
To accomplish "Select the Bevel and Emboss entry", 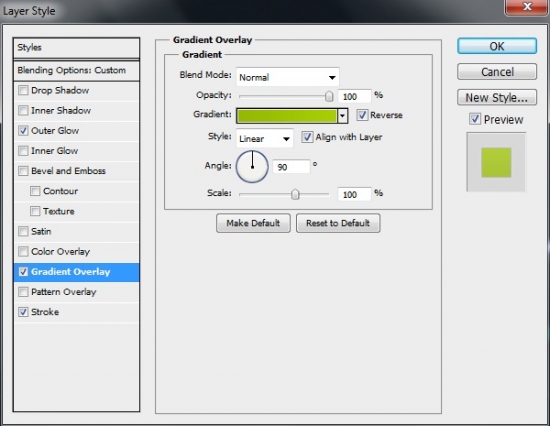I will coord(76,171).
